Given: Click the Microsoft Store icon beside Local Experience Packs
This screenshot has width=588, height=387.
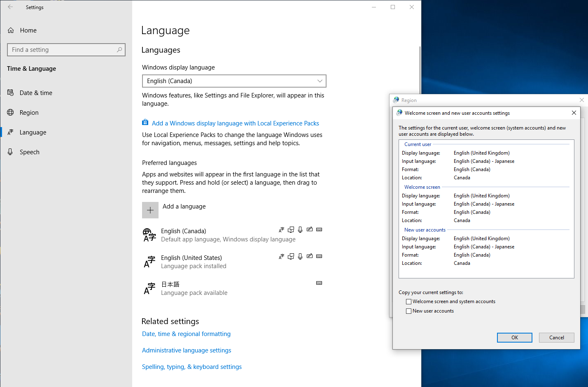Looking at the screenshot, I should click(x=145, y=123).
